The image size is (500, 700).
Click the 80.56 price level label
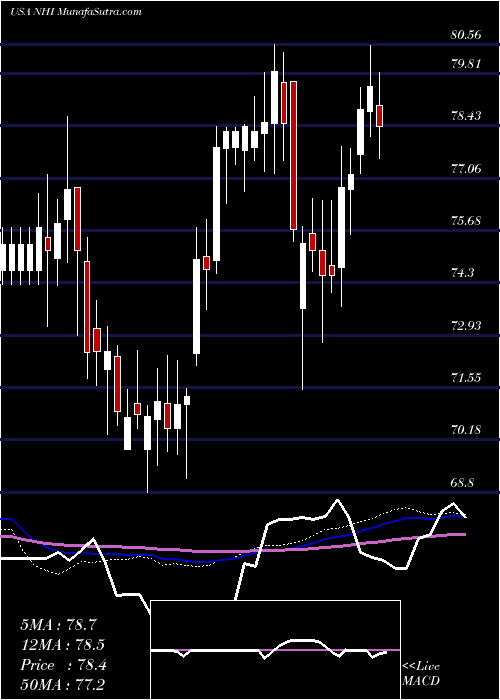466,35
